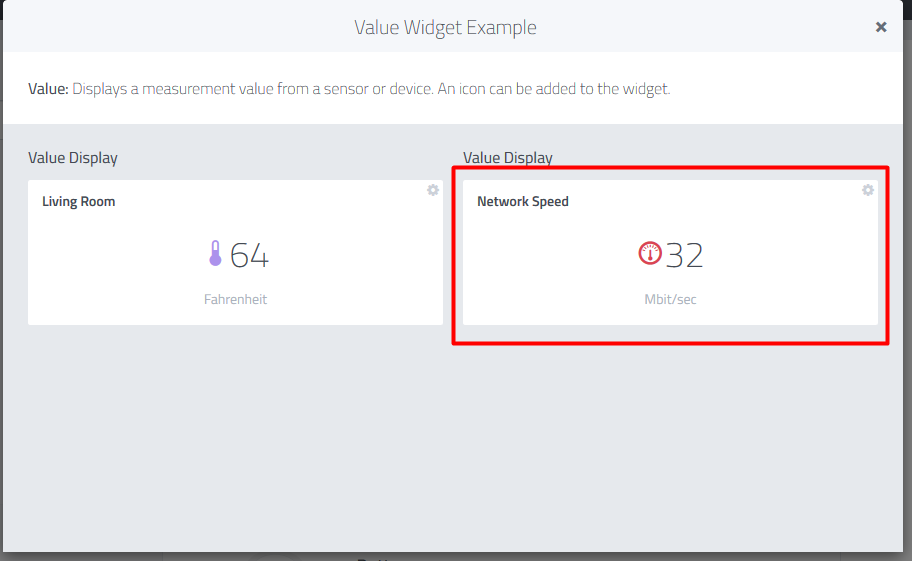Close the Value Widget Example dialog
Image resolution: width=912 pixels, height=561 pixels.
pos(881,27)
